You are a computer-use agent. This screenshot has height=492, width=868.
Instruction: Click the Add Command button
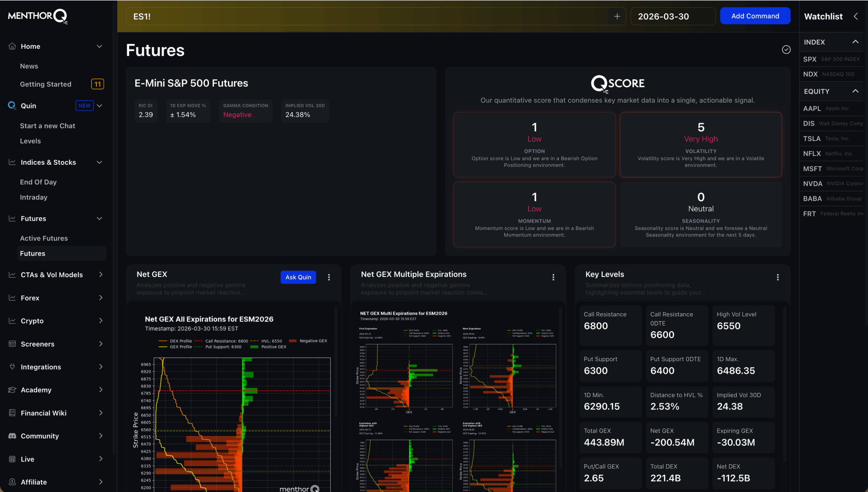755,16
